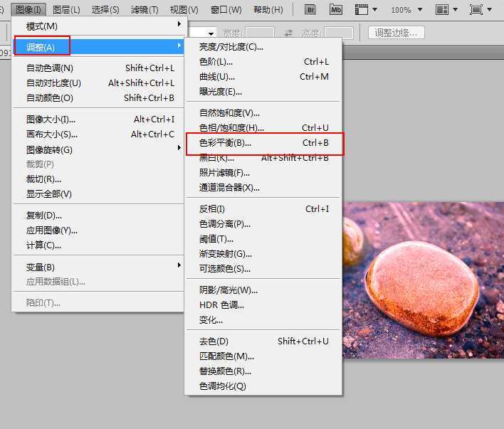The image size is (504, 429).
Task: Choose 显示全部(V) menu item
Action: 98,194
